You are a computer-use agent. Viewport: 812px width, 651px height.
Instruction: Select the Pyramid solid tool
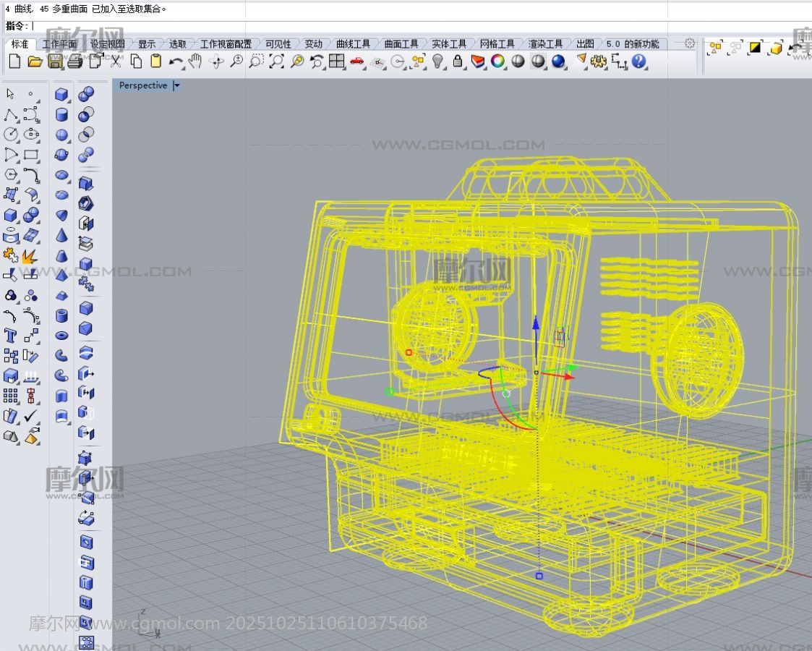(62, 276)
